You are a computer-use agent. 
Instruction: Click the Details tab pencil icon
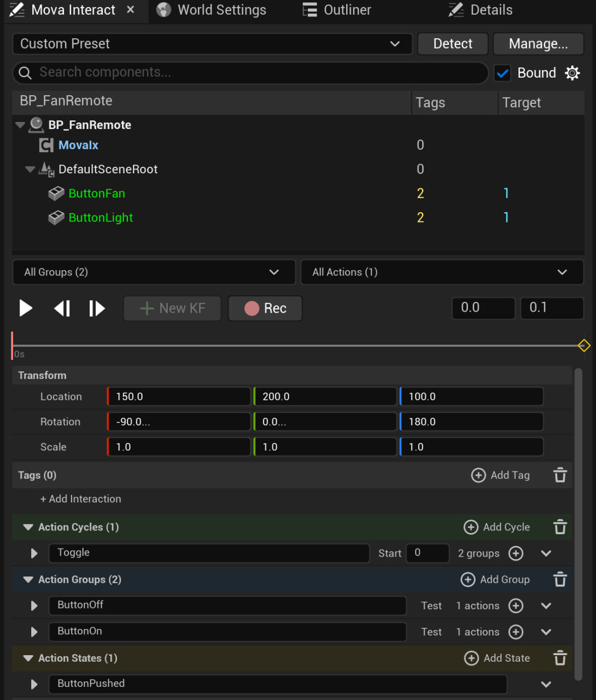point(456,10)
